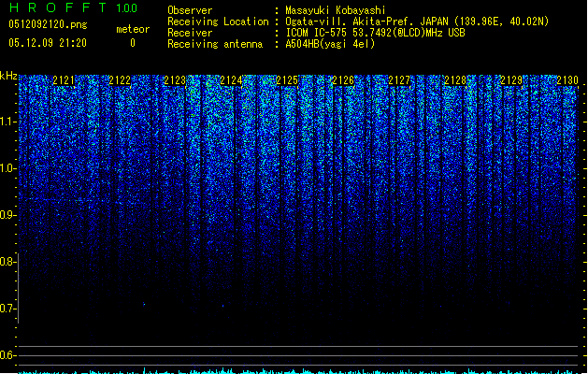Click the 2121 time marker
The height and width of the screenshot is (374, 588).
64,80
